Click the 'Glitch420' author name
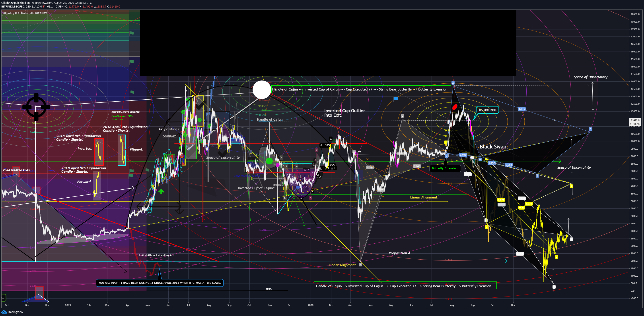Image resolution: width=644 pixels, height=316 pixels. coord(7,3)
